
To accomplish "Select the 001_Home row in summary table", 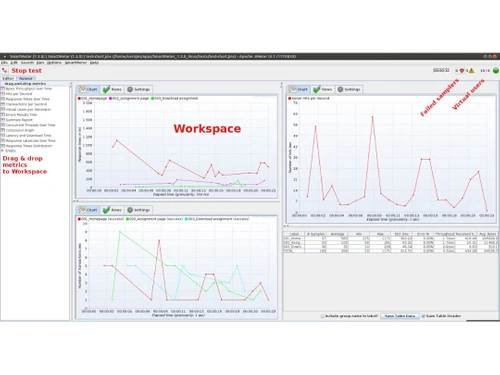I will pos(390,239).
